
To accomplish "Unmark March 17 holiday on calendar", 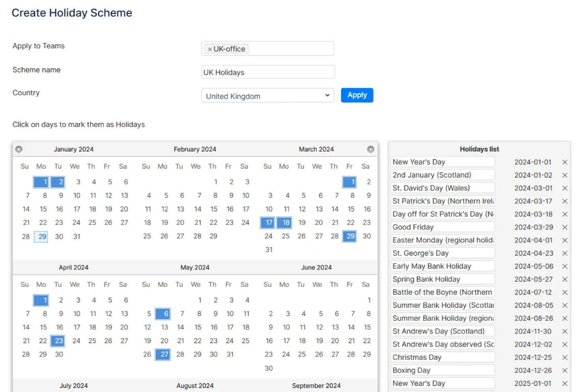I will point(267,222).
